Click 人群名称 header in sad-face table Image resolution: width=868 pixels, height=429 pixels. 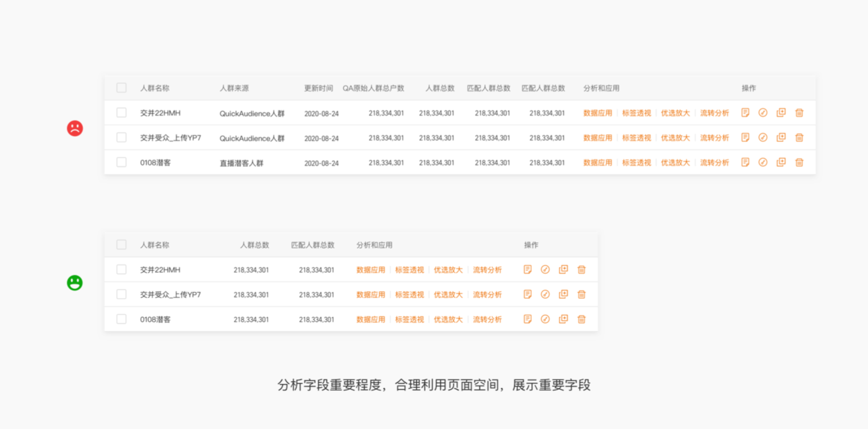click(155, 88)
